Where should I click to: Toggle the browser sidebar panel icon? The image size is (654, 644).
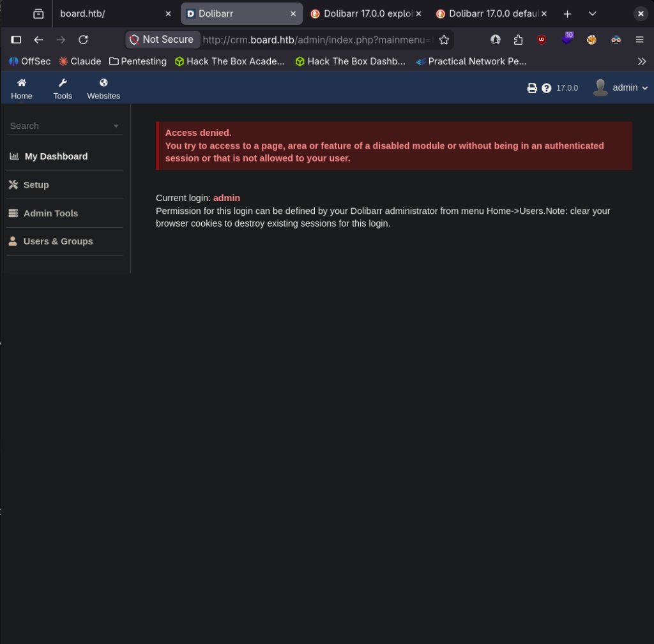click(16, 40)
